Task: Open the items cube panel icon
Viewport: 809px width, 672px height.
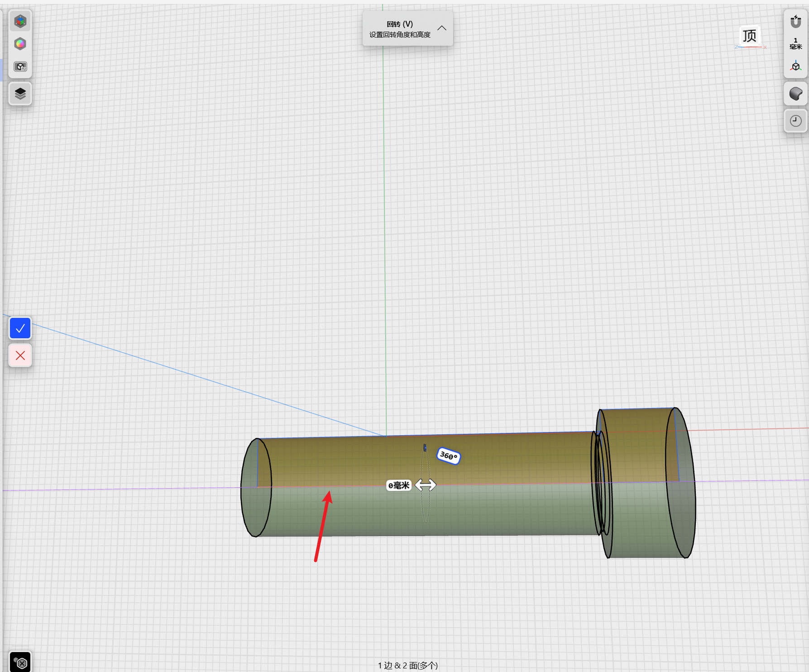Action: click(20, 21)
